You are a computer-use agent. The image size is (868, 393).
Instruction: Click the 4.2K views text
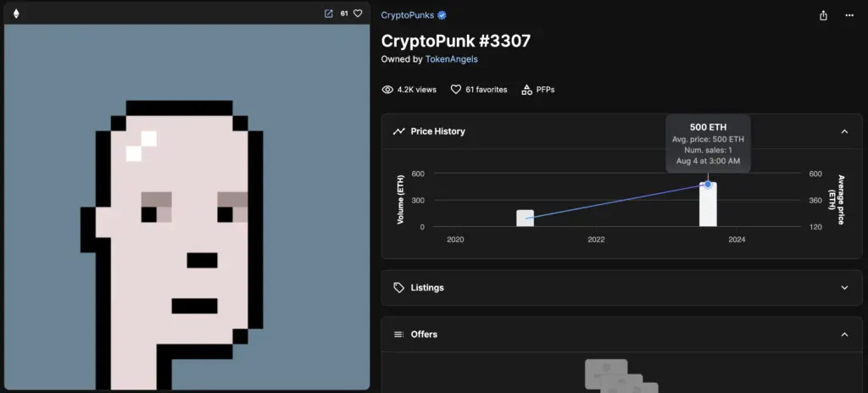coord(417,90)
